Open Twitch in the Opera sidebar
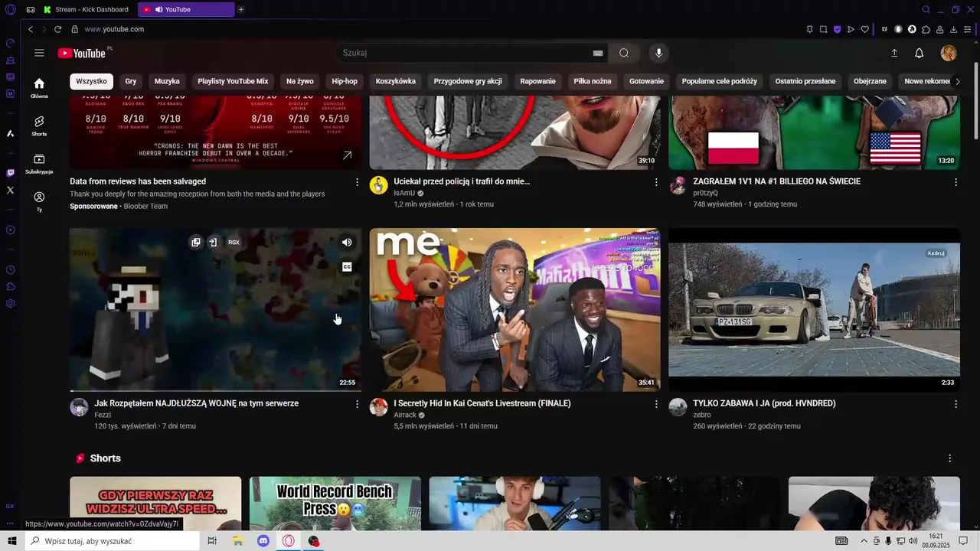The image size is (980, 551). [x=10, y=173]
